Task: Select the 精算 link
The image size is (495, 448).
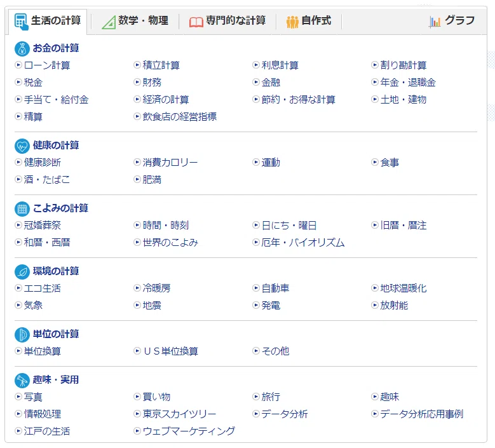Action: click(x=33, y=116)
